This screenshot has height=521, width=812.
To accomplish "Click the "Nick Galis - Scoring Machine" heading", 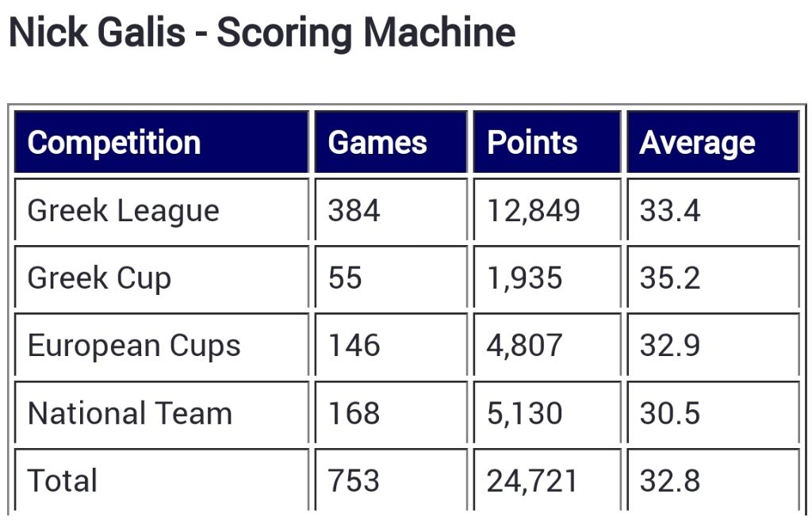I will [262, 33].
